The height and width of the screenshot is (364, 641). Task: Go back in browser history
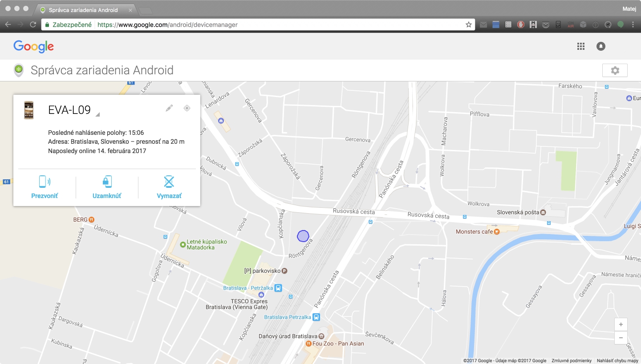[x=8, y=25]
